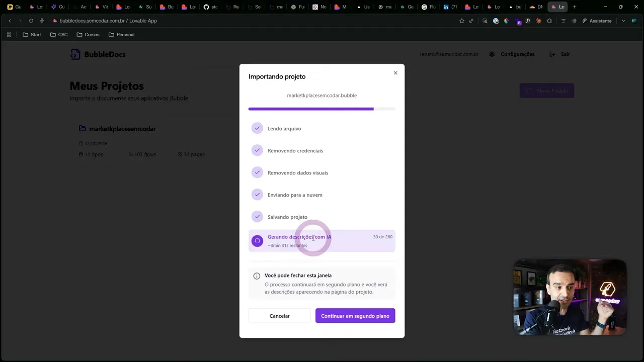Click the Cancelar button
This screenshot has width=644, height=362.
tap(279, 316)
